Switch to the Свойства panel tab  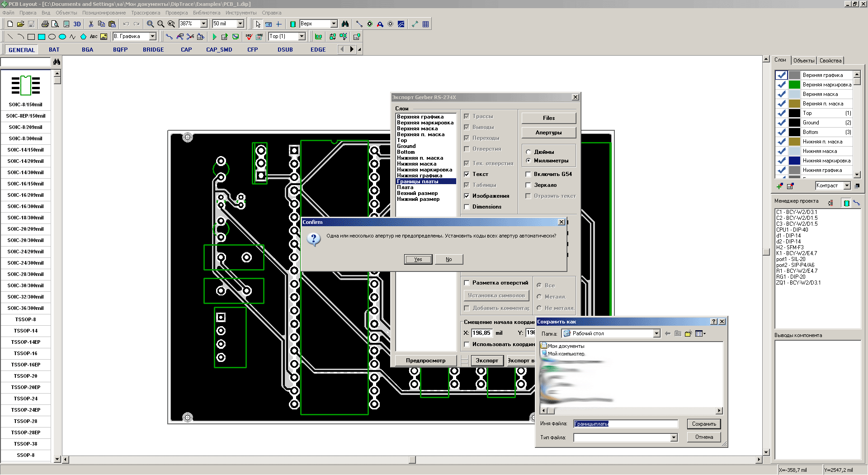click(830, 60)
